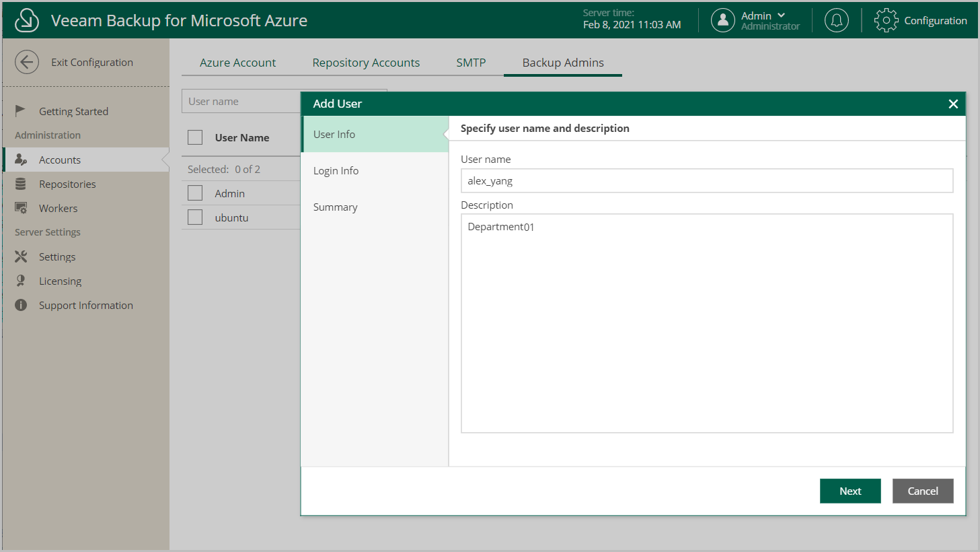Click the Veeam logo icon
Viewport: 980px width, 552px height.
click(27, 20)
